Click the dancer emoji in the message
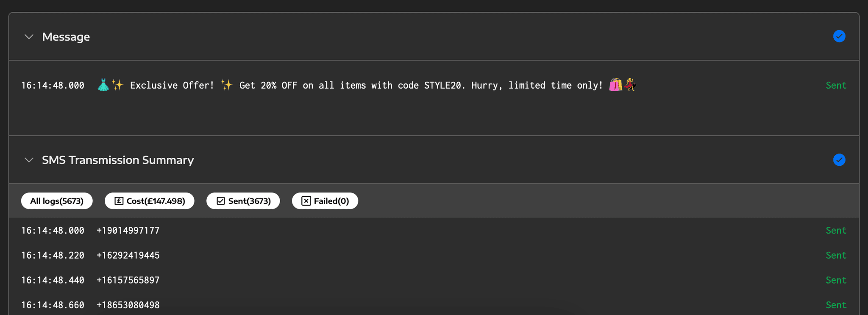This screenshot has height=315, width=868. (x=630, y=85)
